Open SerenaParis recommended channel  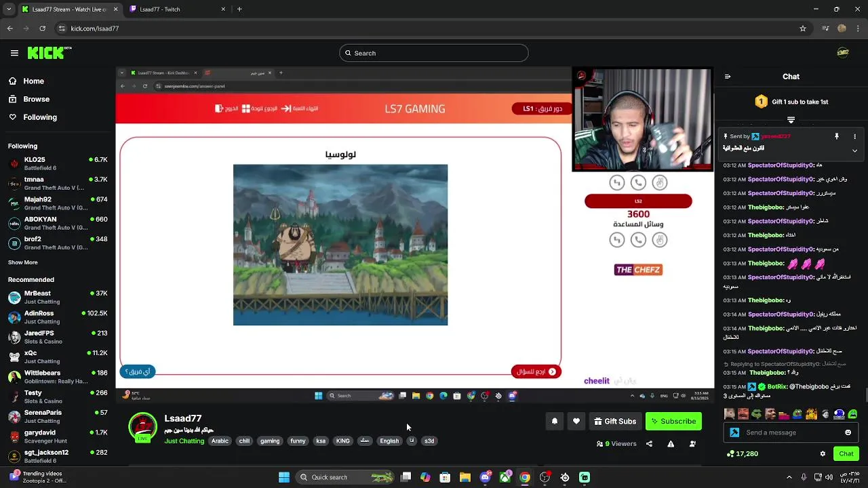click(58, 416)
